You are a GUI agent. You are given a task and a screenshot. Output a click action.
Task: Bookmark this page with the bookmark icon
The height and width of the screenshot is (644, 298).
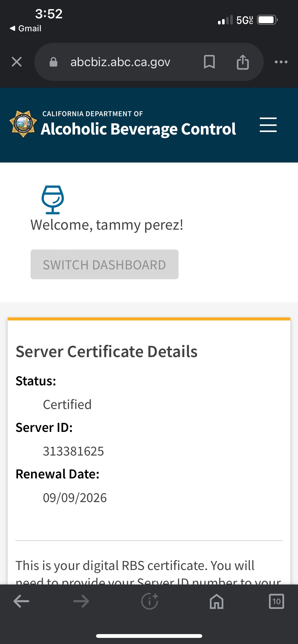(209, 62)
